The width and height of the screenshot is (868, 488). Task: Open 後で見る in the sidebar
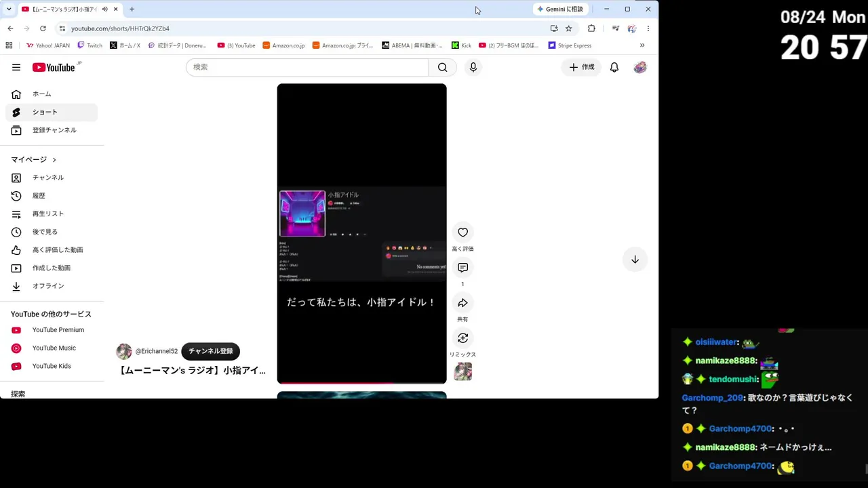tap(52, 232)
